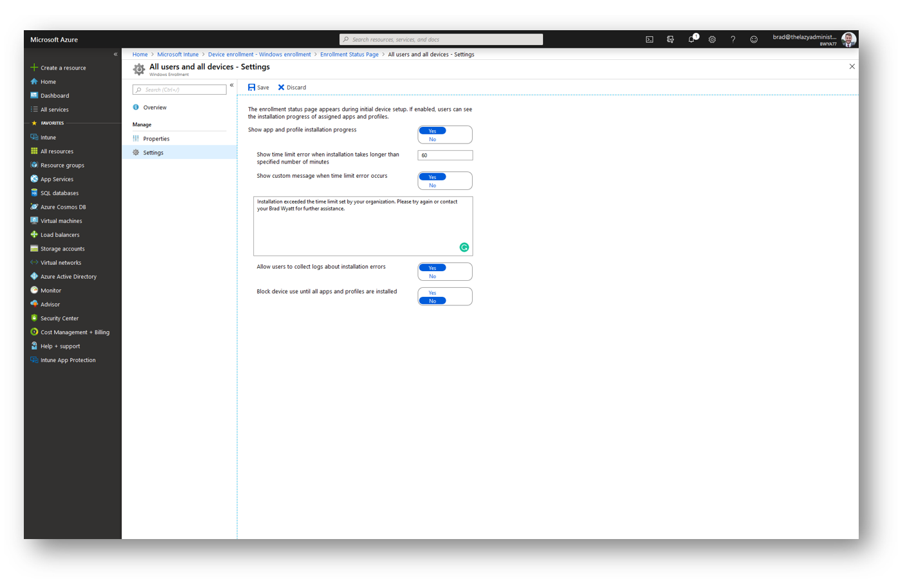
Task: Set Show app and profile progress to No
Action: 432,139
